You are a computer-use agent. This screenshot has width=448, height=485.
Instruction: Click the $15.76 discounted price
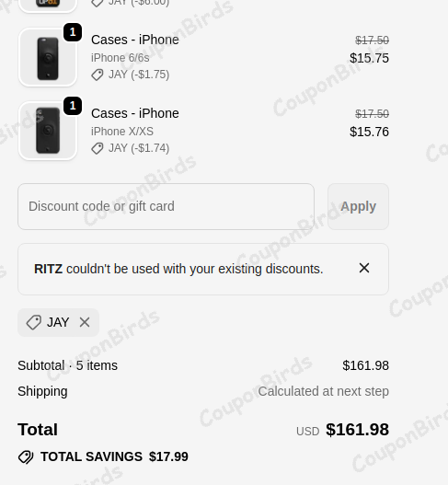pos(369,132)
